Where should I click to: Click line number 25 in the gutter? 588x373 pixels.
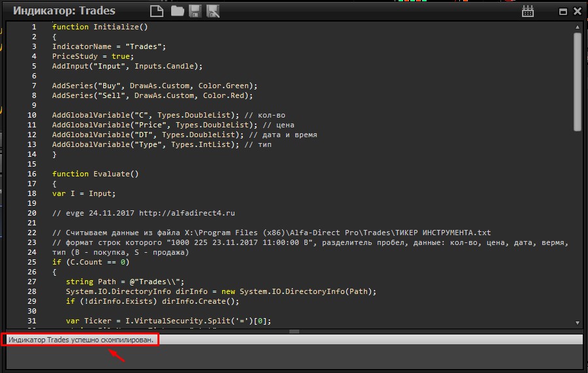pyautogui.click(x=32, y=262)
